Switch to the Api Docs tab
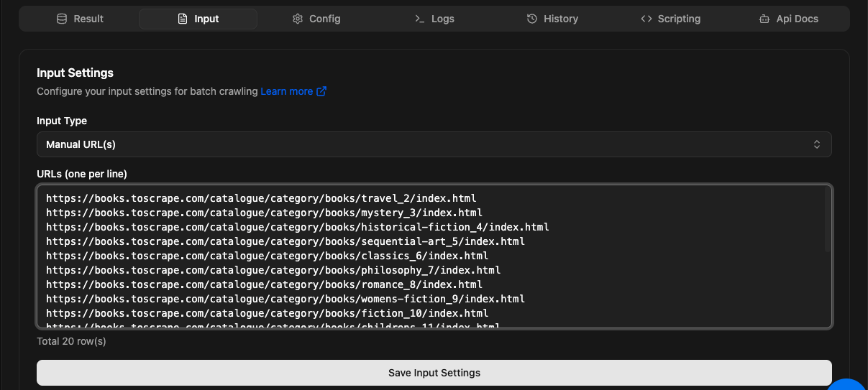Screen dimensions: 868x390 click(x=788, y=19)
